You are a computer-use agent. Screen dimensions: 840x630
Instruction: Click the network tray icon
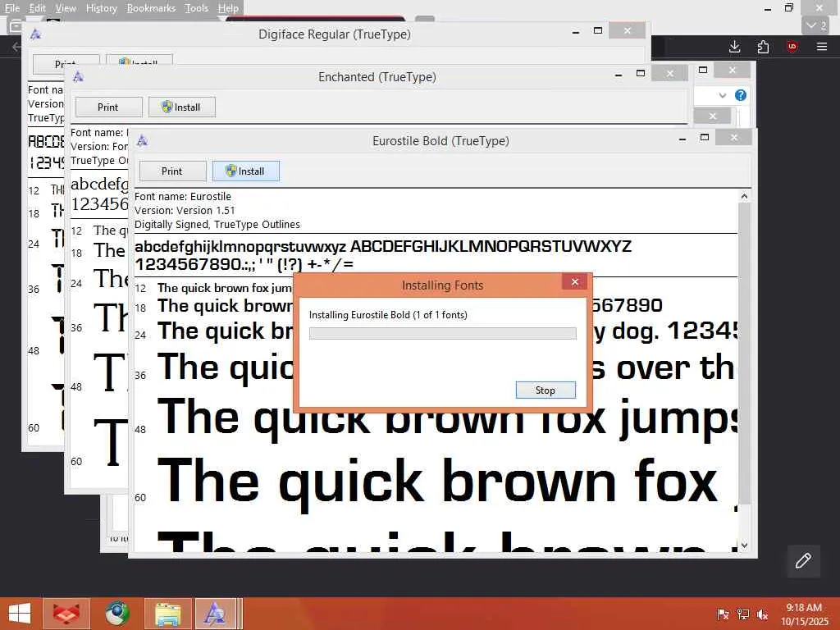[742, 614]
